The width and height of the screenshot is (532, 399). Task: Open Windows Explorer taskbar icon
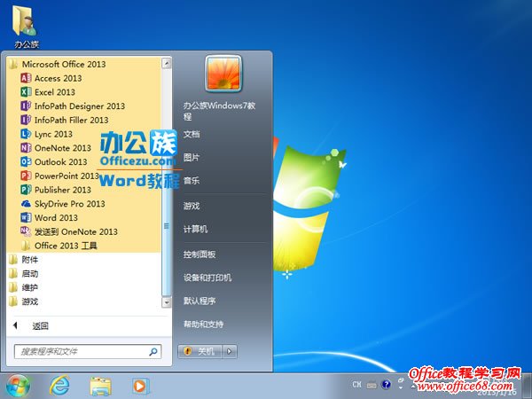click(100, 387)
